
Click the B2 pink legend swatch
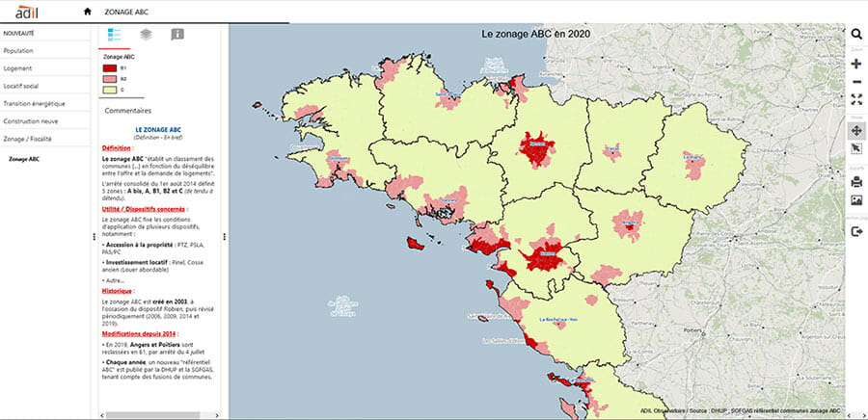(110, 78)
